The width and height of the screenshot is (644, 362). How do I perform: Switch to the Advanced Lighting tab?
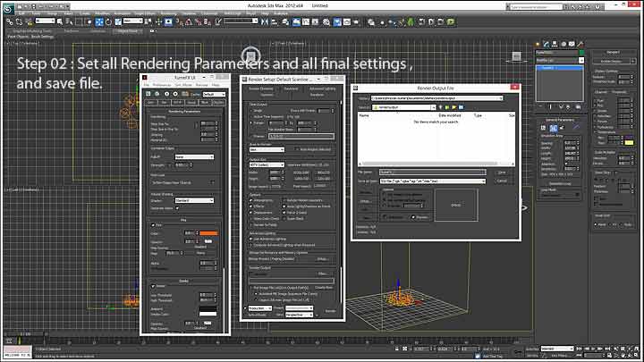(322, 88)
